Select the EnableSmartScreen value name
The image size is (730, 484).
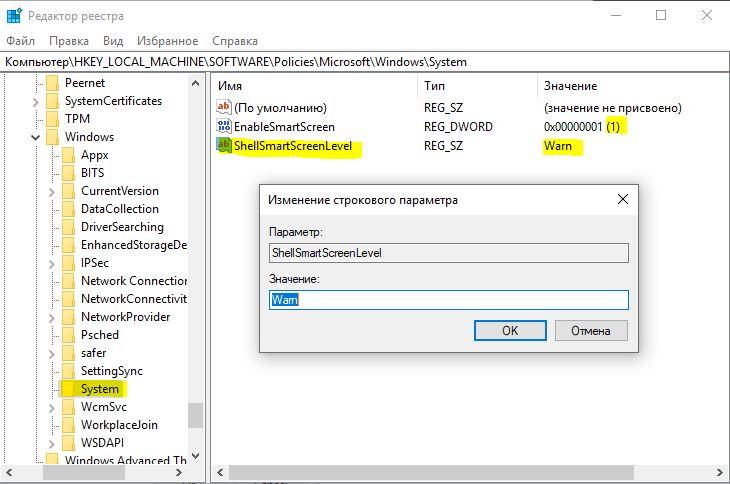[284, 127]
